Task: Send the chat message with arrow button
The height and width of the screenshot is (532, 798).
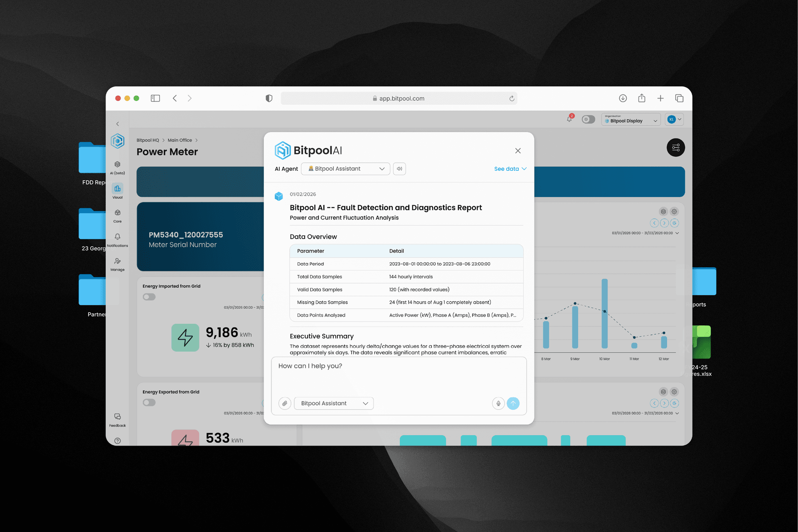Action: pyautogui.click(x=513, y=403)
